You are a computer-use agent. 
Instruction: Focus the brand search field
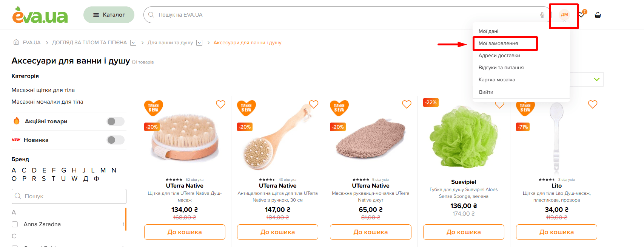click(69, 196)
